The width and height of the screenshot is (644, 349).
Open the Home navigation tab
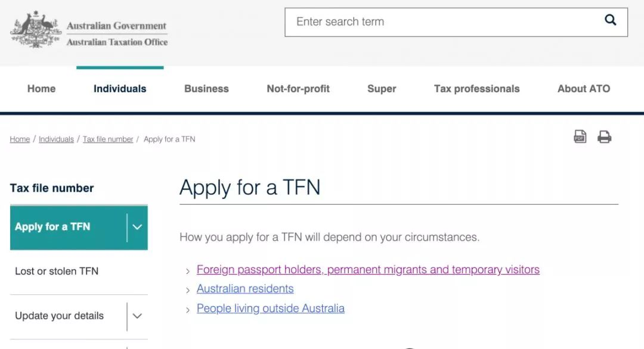point(41,89)
